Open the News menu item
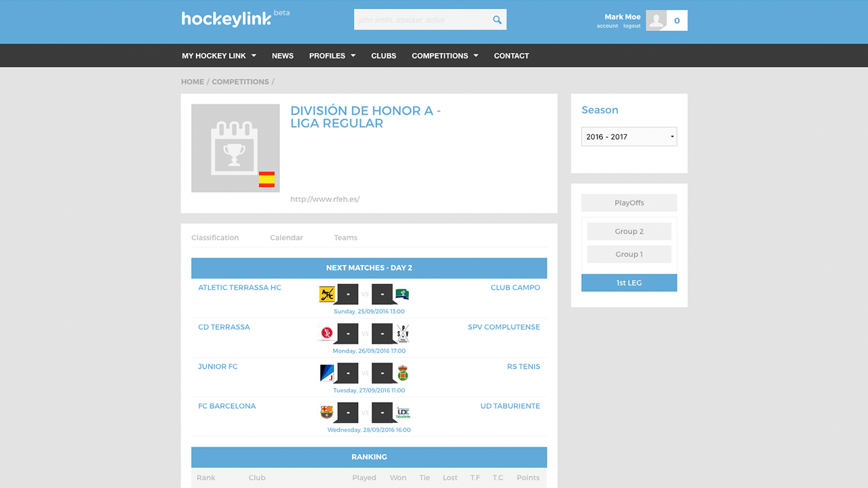The image size is (868, 488). click(x=283, y=56)
